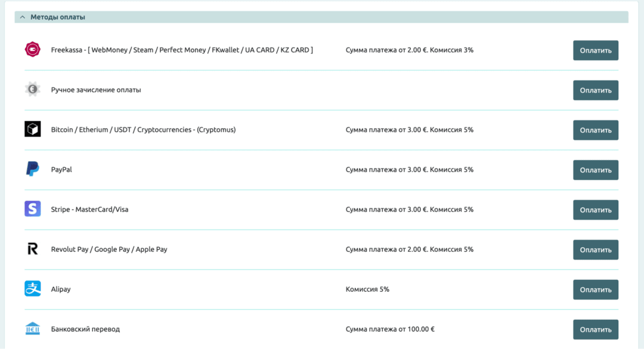Click the Alipay logo icon
This screenshot has height=349, width=644.
pos(32,289)
